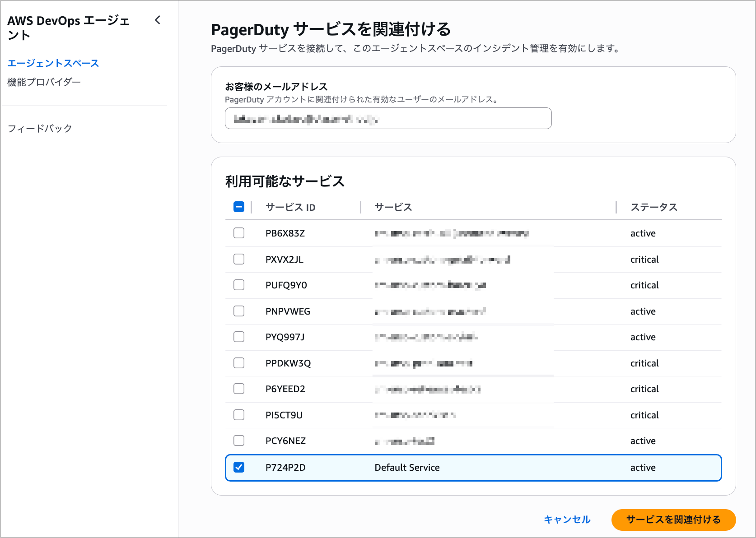
Task: Click the キャンセル link
Action: tap(567, 519)
